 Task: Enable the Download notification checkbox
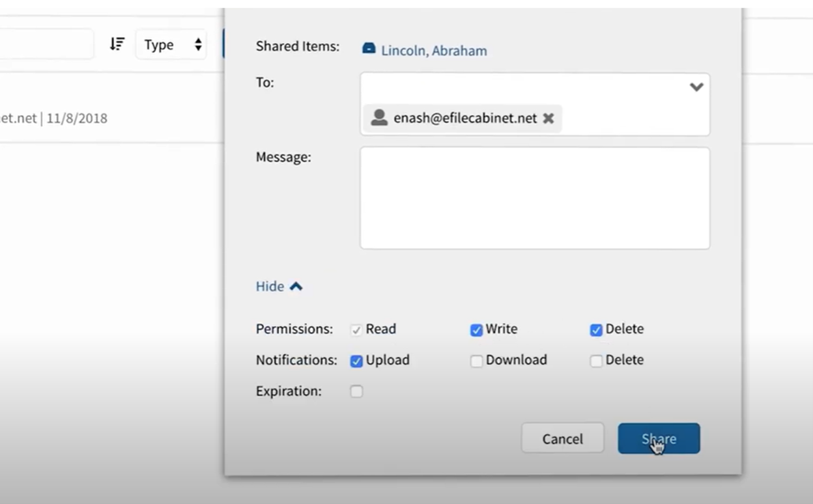(476, 361)
